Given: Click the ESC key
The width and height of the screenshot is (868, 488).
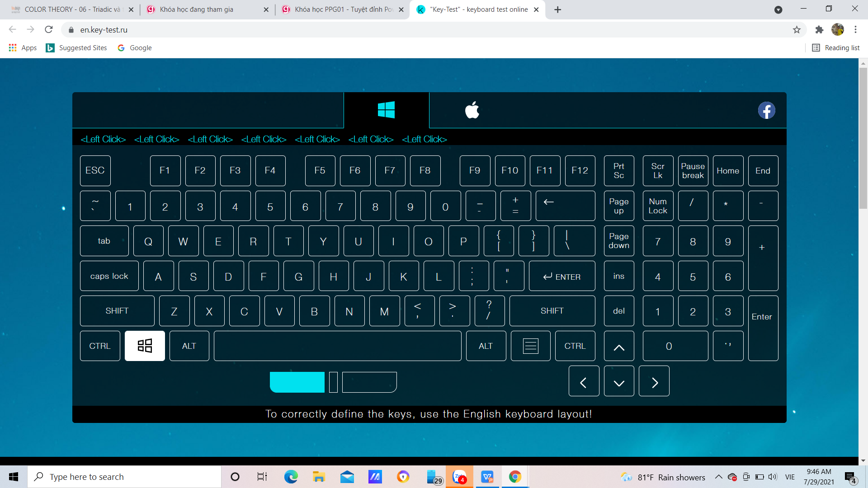Looking at the screenshot, I should pos(95,170).
